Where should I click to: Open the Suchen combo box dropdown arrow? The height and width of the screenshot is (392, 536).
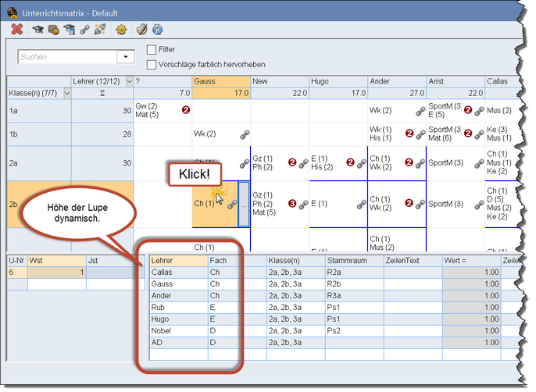[126, 57]
